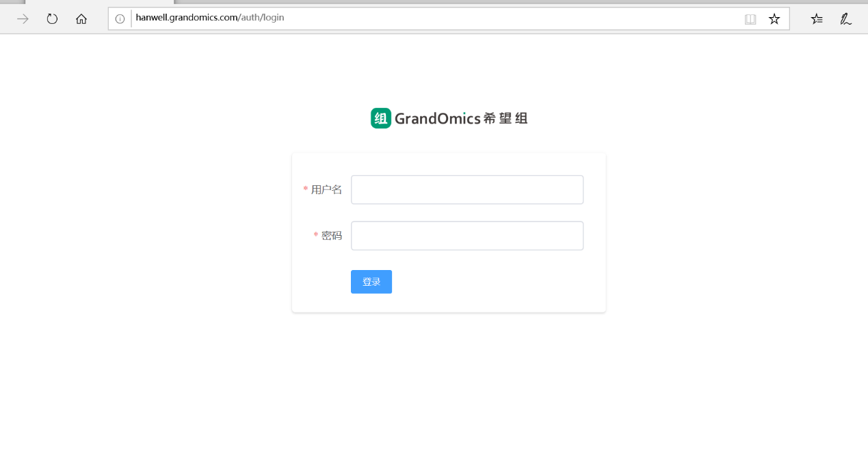Image resolution: width=868 pixels, height=471 pixels.
Task: Go to the browser home page icon
Action: [x=81, y=19]
